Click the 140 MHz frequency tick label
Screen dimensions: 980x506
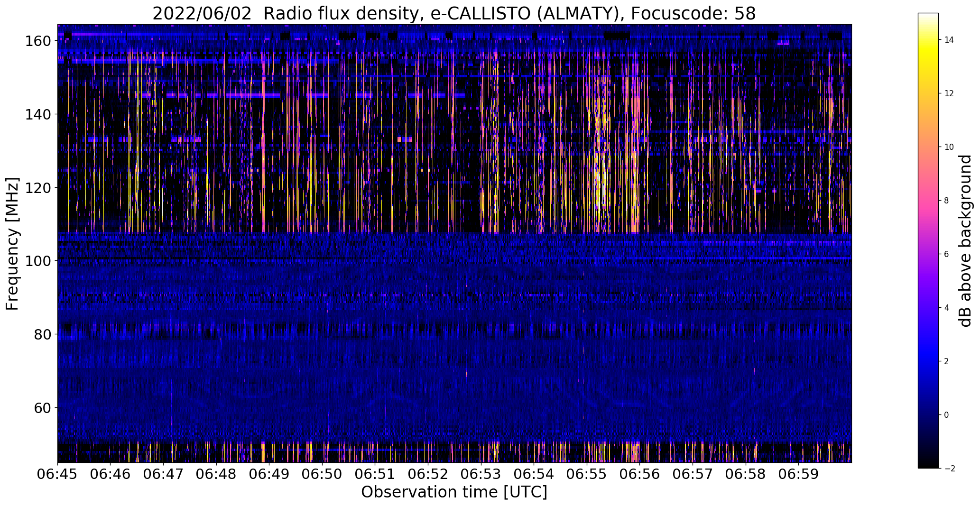[38, 114]
